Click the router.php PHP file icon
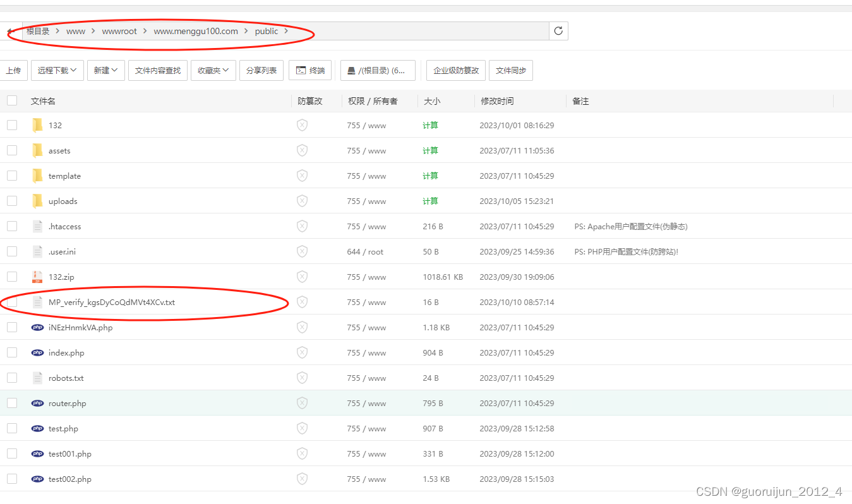852x504 pixels. 38,403
